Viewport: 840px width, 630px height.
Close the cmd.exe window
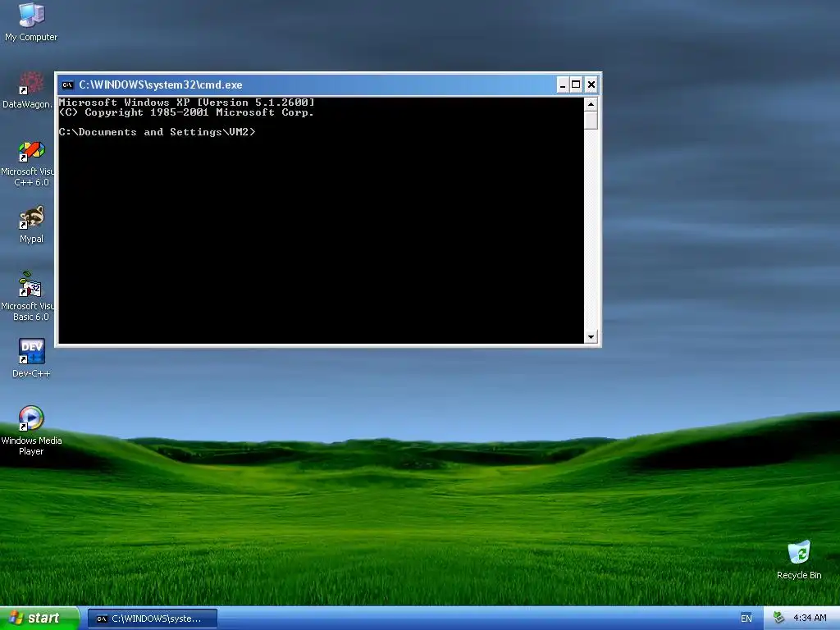coord(591,84)
